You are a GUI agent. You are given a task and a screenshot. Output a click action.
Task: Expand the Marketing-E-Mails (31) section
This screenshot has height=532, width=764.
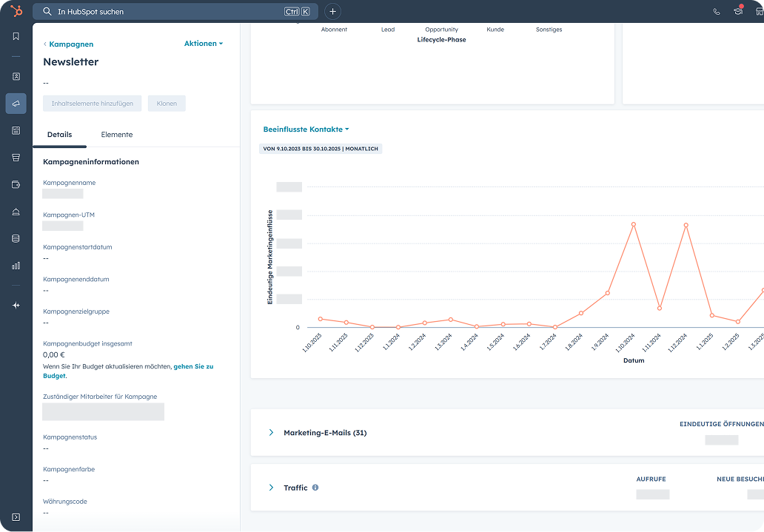(x=271, y=432)
